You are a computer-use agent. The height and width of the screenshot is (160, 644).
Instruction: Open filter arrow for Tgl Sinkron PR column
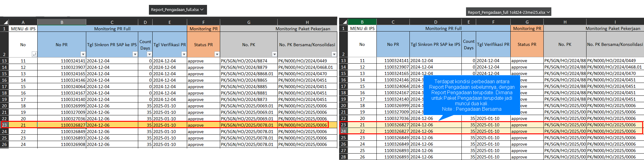click(x=135, y=54)
